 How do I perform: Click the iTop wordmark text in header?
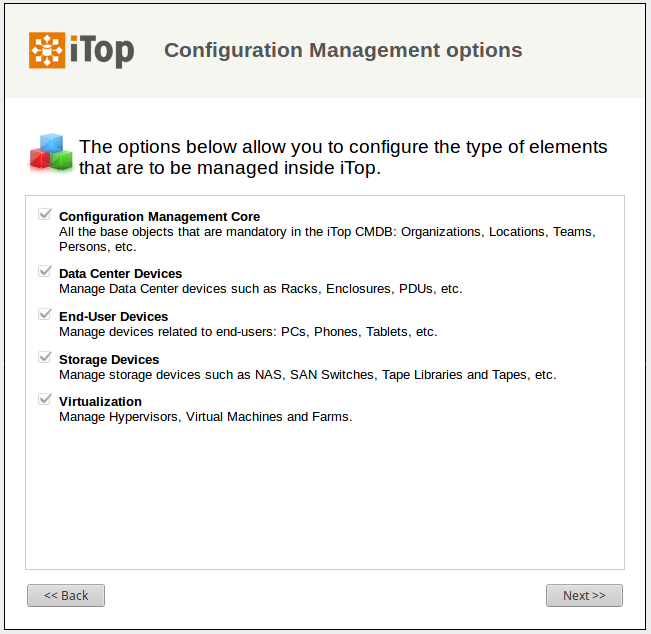[x=102, y=50]
